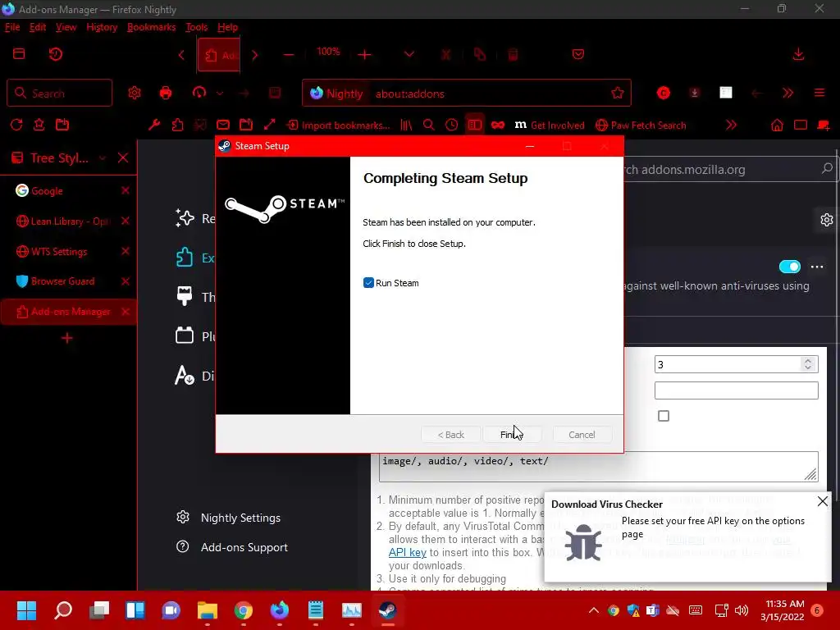840x630 pixels.
Task: Close the Lean Library tab
Action: (126, 221)
